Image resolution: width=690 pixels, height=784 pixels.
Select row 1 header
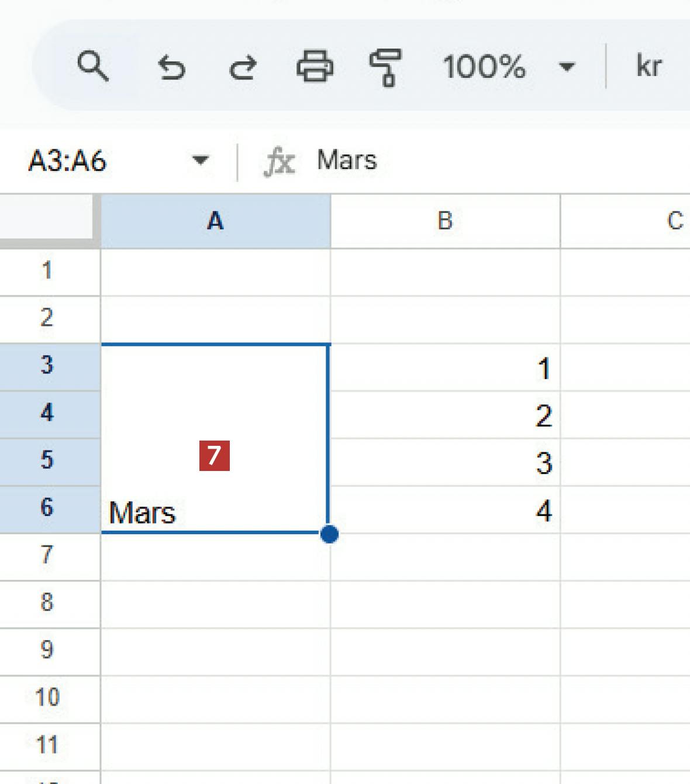(47, 270)
